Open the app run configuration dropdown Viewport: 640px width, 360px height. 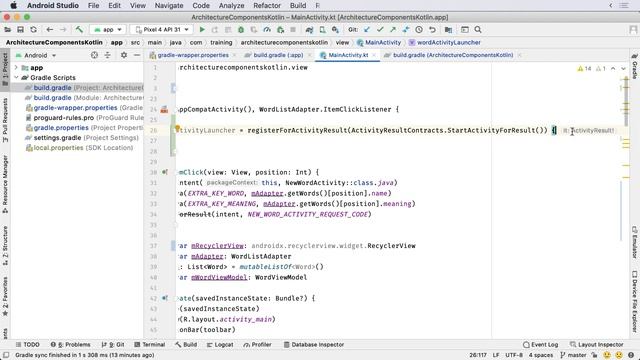click(x=108, y=30)
